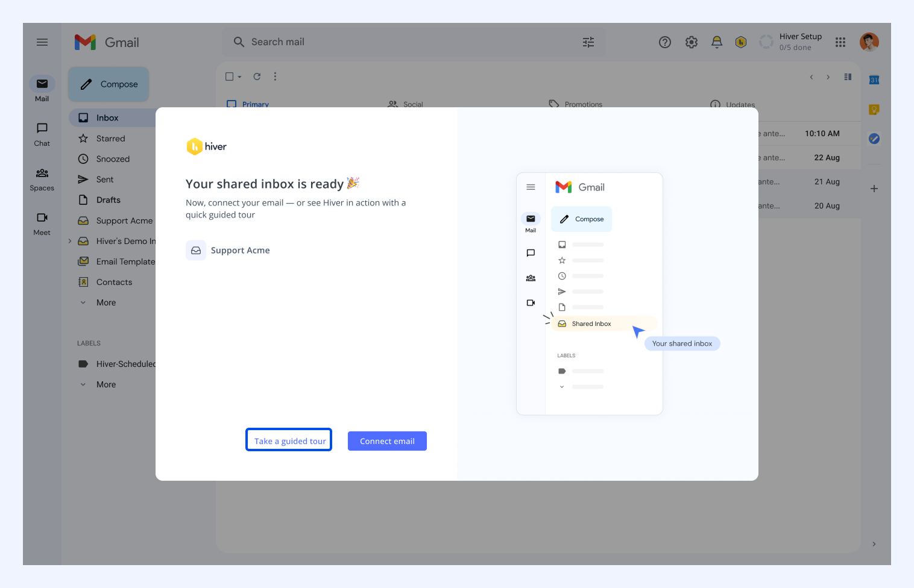The width and height of the screenshot is (914, 588).
Task: Open the main menu hamburger icon
Action: click(42, 42)
